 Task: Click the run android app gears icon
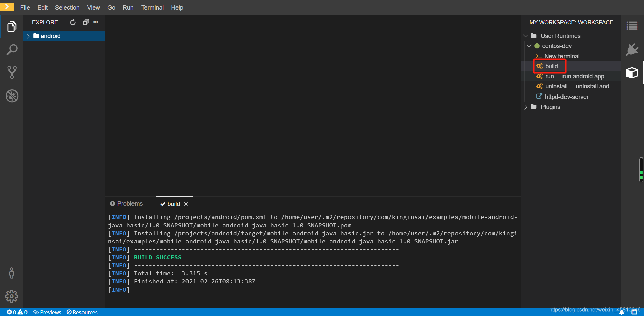tap(539, 76)
